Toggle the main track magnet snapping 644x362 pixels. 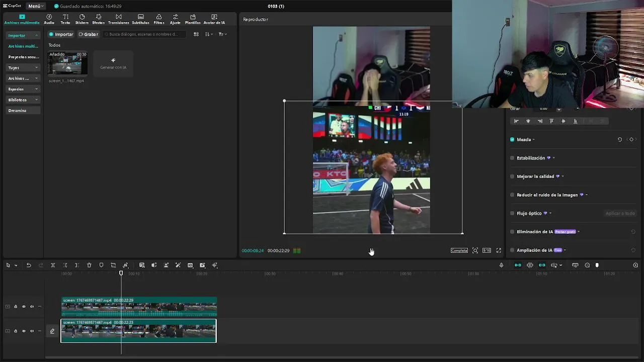pos(518,265)
